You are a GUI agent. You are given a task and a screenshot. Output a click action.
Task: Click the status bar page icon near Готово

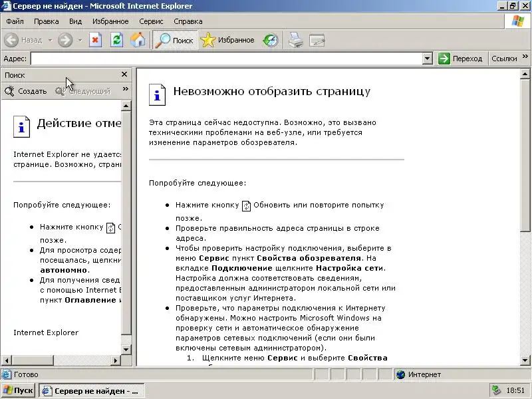[6, 374]
